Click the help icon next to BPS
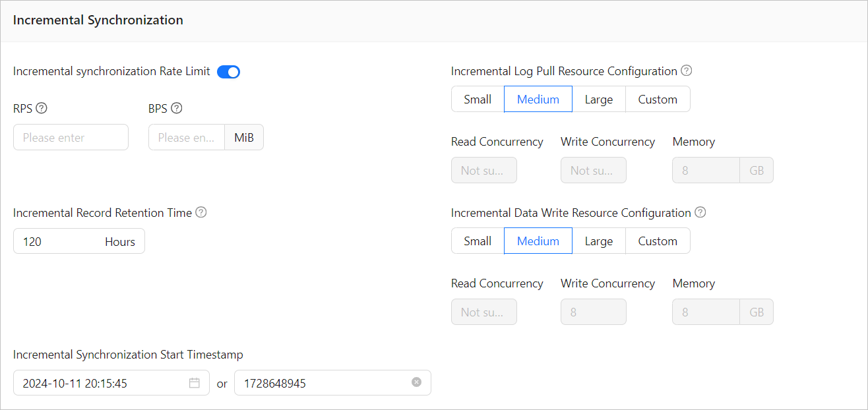The width and height of the screenshot is (868, 410). 176,109
